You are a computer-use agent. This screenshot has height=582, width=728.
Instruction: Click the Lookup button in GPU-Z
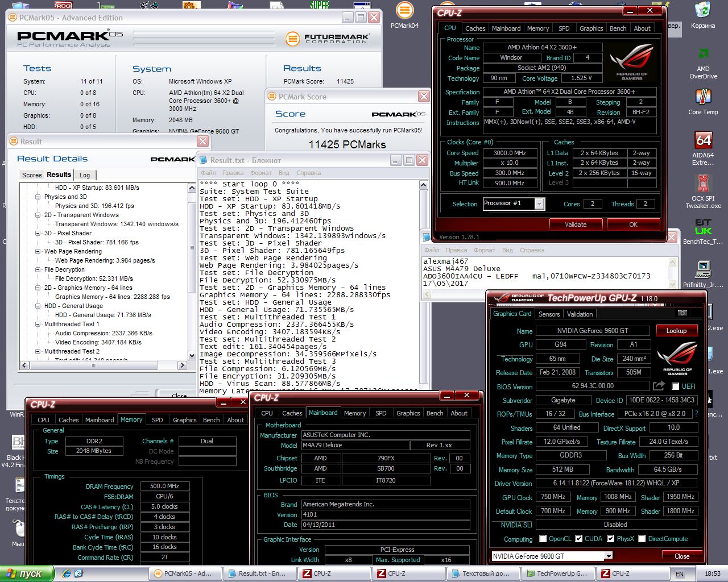(676, 331)
